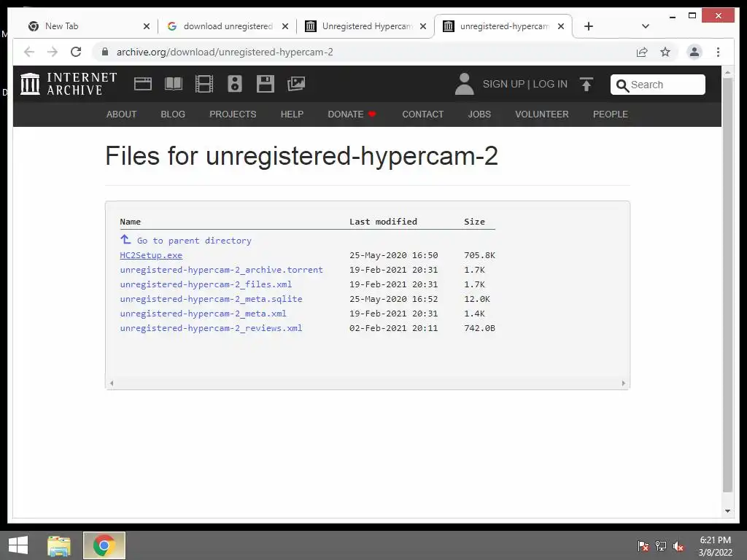Open the Web (Wayback) icon

[x=142, y=84]
